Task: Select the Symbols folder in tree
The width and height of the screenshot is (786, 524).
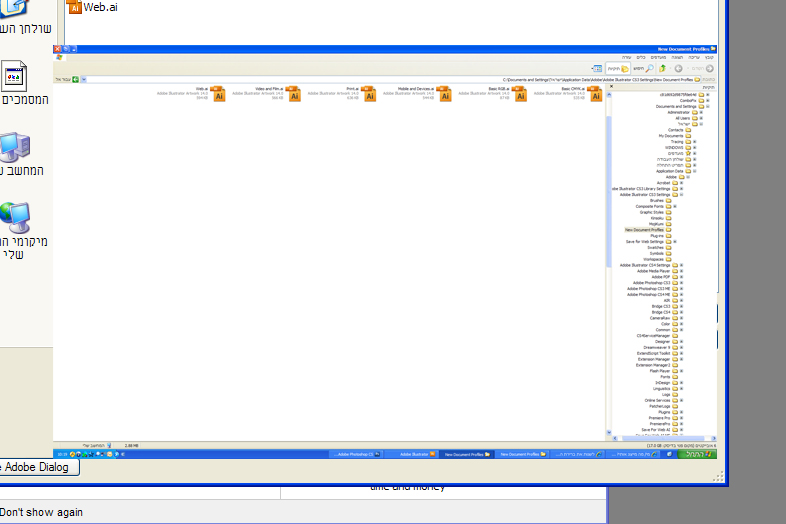Action: click(660, 253)
